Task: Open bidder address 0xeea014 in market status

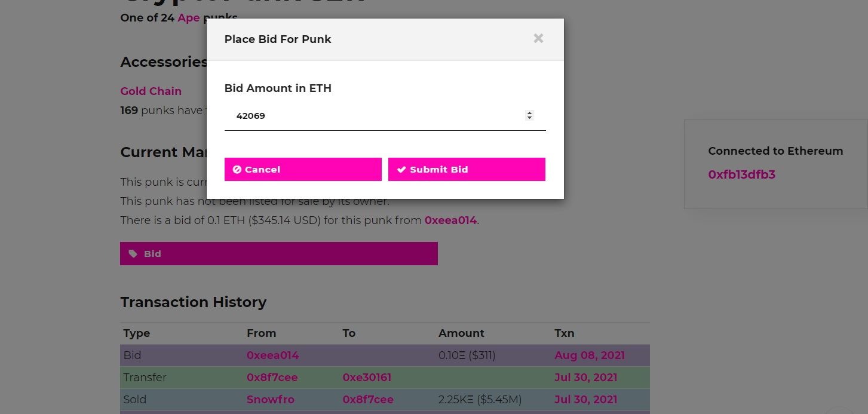Action: (450, 220)
